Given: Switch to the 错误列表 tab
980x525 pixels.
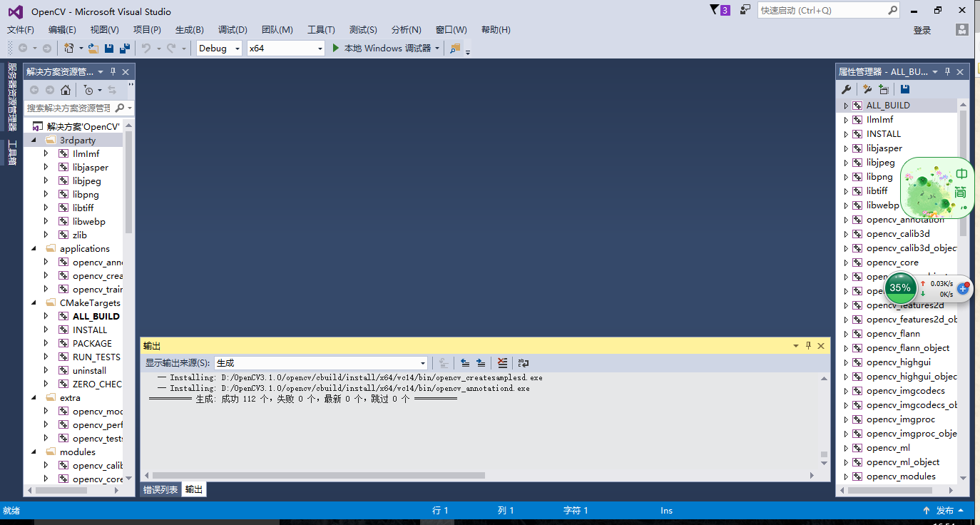Looking at the screenshot, I should 160,489.
